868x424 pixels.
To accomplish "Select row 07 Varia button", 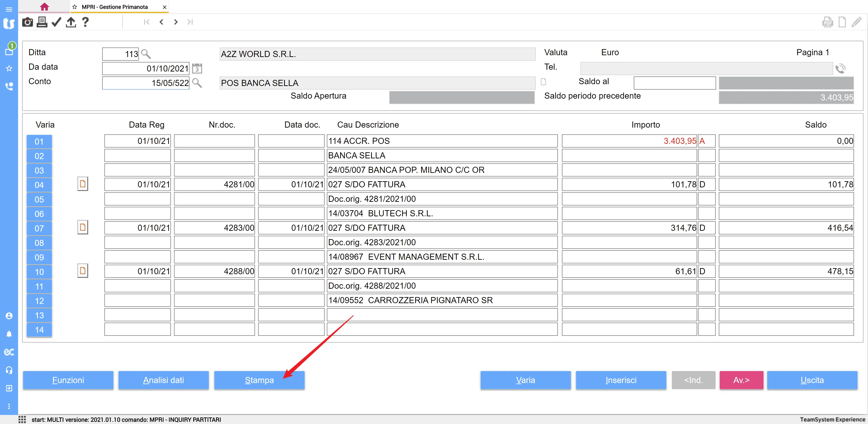I will 39,228.
